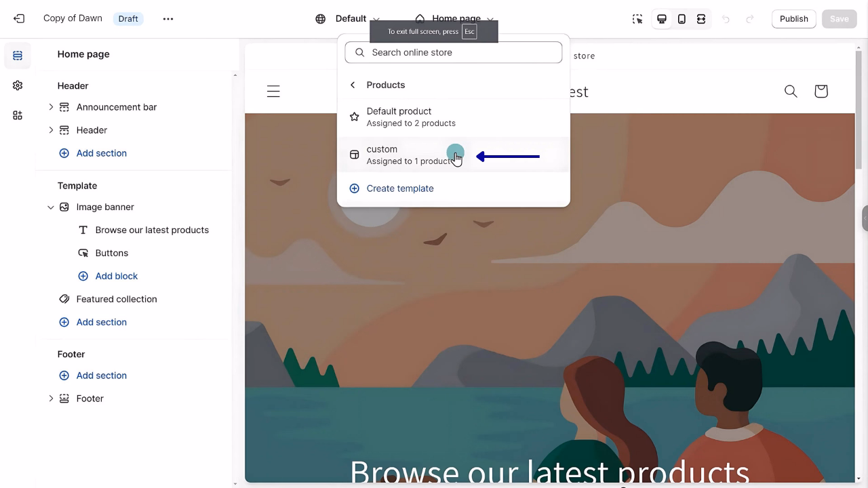
Task: Click the Save button
Action: click(x=839, y=19)
